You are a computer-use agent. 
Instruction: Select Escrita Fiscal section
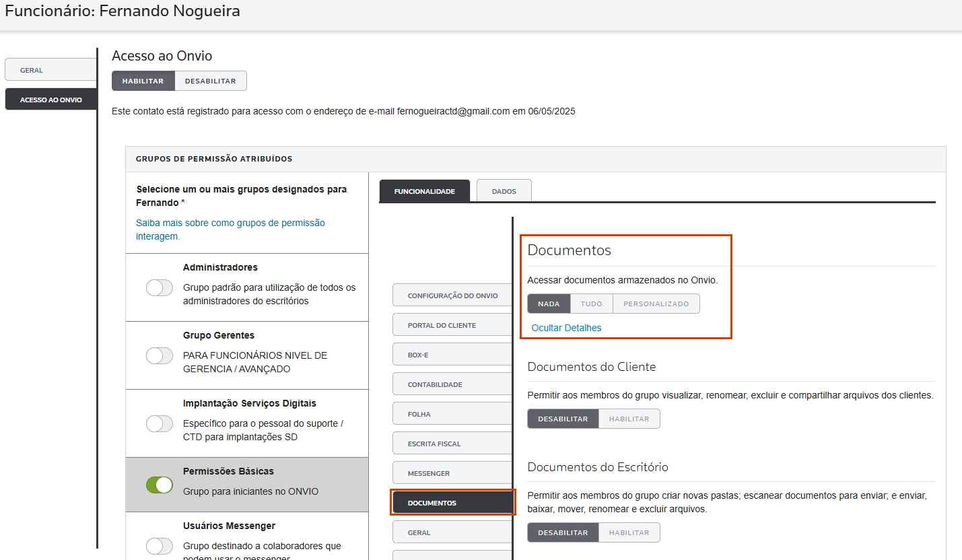click(452, 444)
